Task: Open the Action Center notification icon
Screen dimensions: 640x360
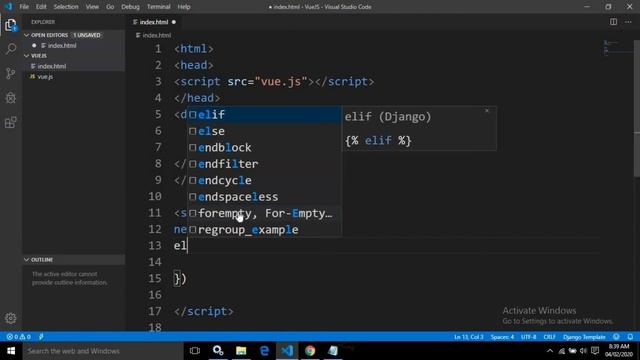Action: tap(595, 351)
